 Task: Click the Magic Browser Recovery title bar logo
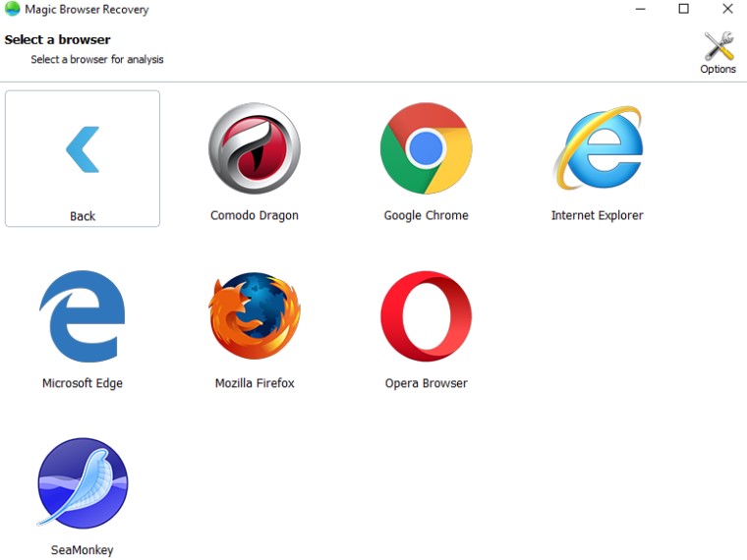point(12,9)
